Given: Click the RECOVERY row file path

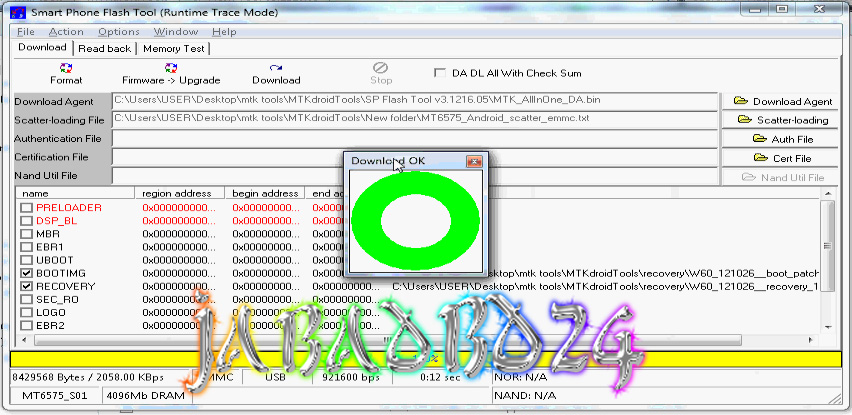Looking at the screenshot, I should (x=605, y=286).
